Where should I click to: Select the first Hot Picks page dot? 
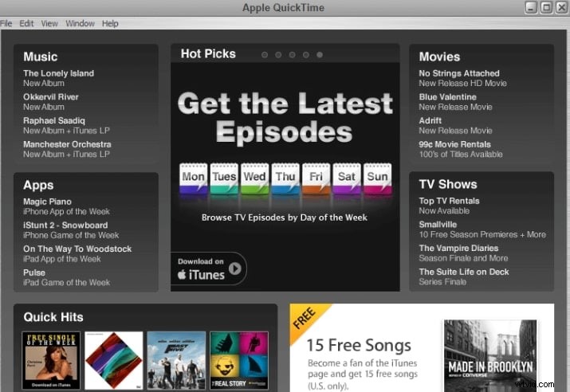[265, 55]
